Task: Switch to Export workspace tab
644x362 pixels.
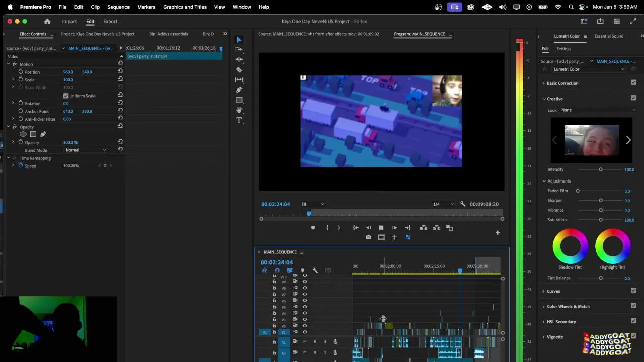Action: coord(110,22)
